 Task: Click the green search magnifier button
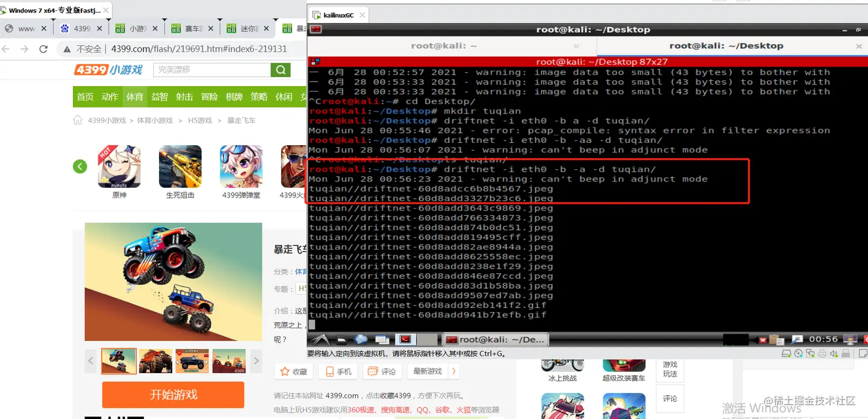(280, 69)
